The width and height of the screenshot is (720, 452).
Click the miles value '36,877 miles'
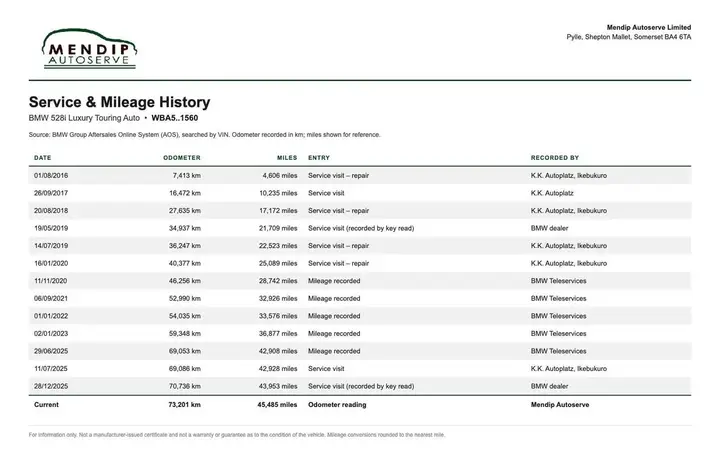[278, 333]
